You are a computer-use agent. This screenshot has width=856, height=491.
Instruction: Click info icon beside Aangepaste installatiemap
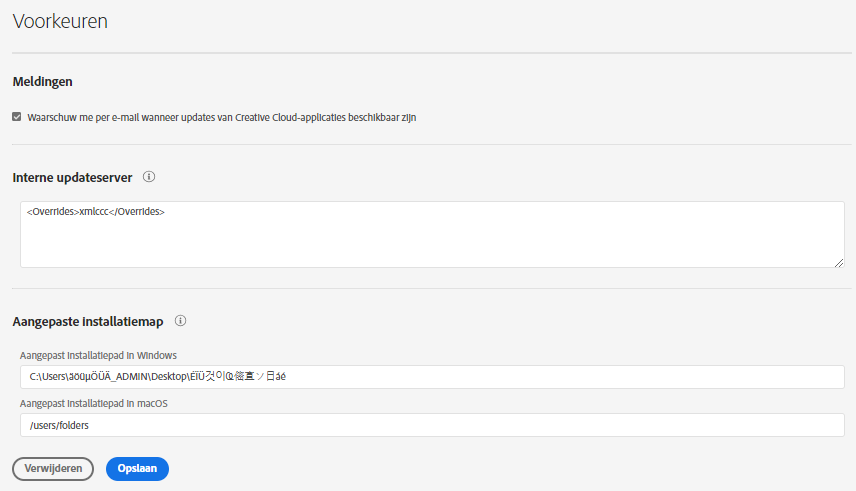point(181,321)
